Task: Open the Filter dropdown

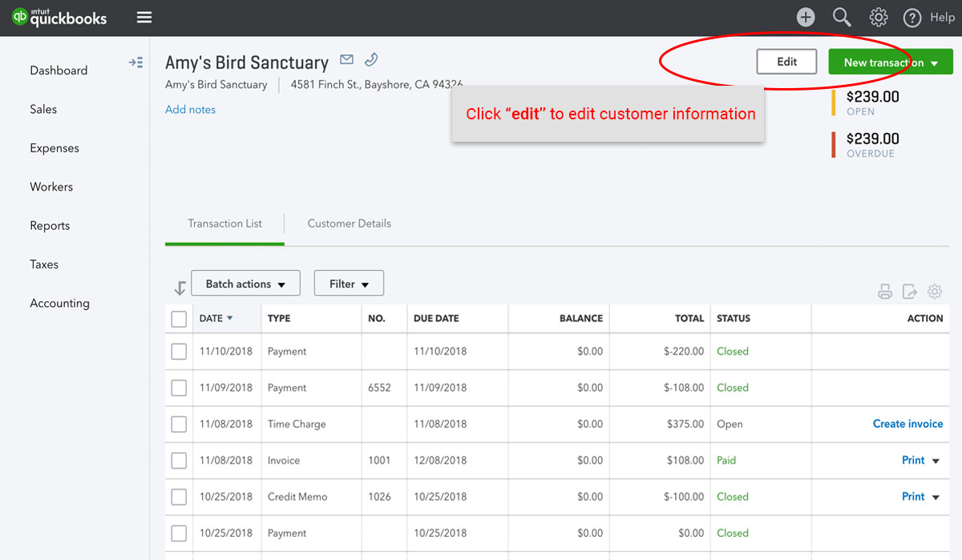Action: point(349,284)
